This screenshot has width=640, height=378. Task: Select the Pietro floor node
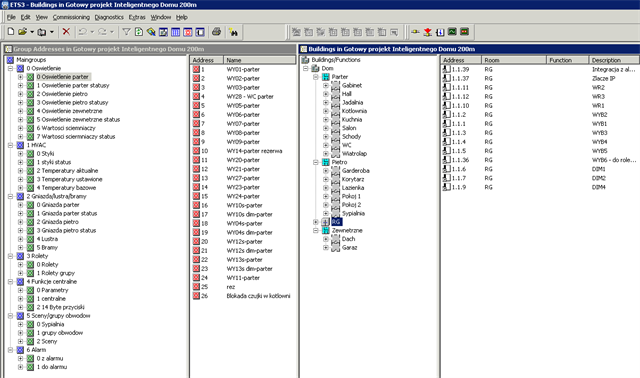[x=339, y=162]
